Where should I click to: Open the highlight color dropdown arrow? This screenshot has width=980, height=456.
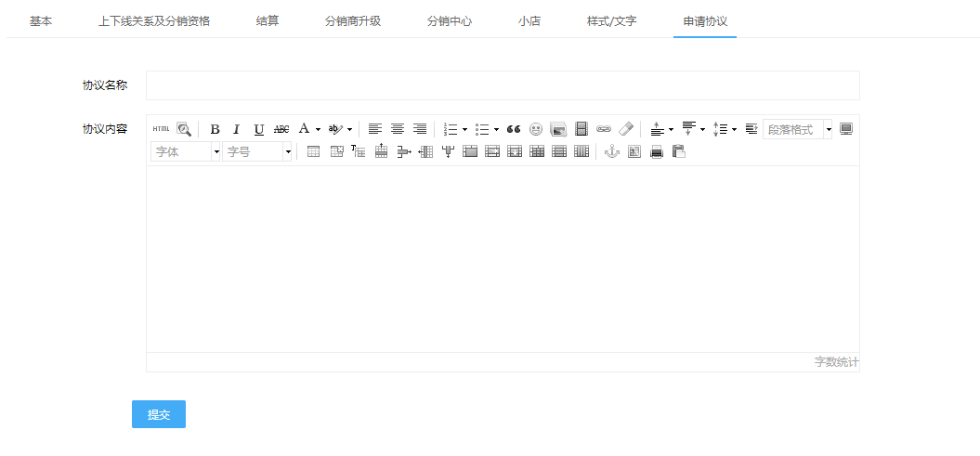(x=349, y=129)
